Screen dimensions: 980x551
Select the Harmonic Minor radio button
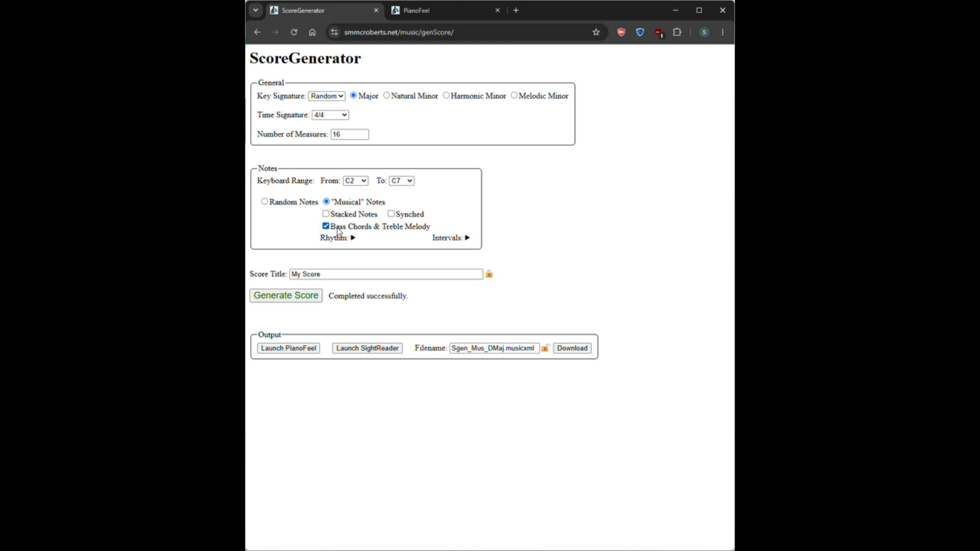pos(446,95)
